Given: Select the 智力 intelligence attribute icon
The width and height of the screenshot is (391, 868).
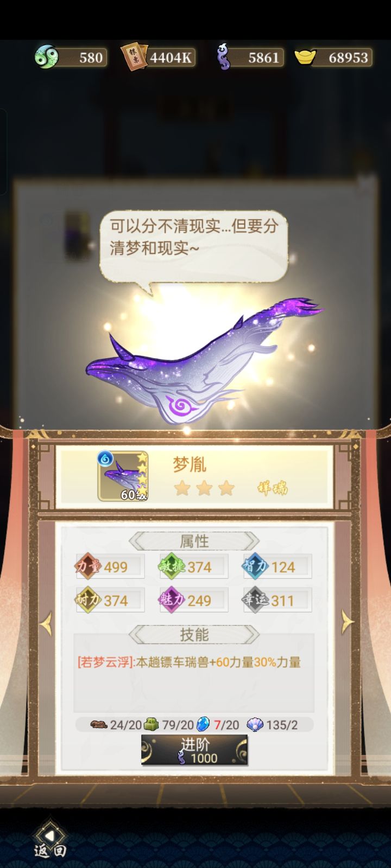Looking at the screenshot, I should point(256,566).
